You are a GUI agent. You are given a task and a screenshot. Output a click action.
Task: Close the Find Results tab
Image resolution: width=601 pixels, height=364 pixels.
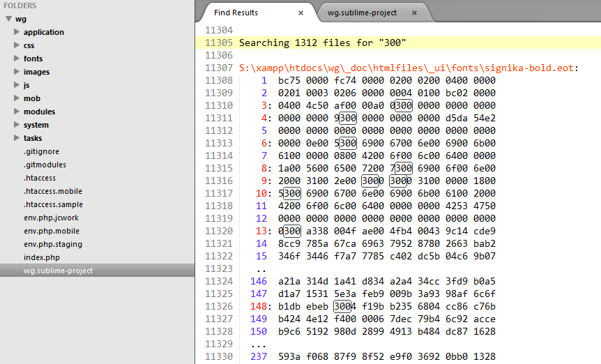(x=300, y=13)
